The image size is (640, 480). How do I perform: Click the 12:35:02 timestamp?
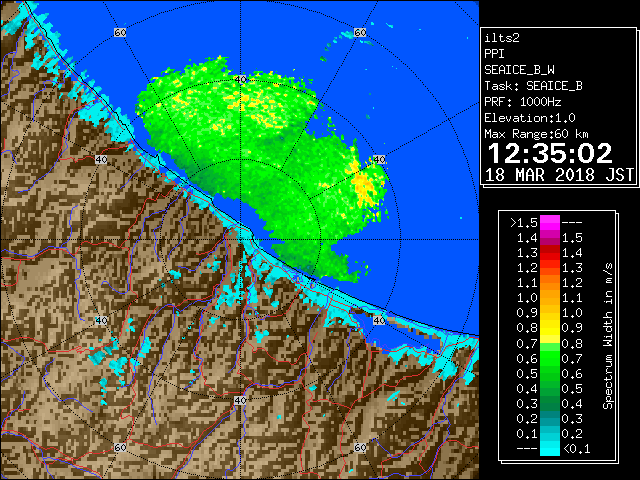click(550, 153)
